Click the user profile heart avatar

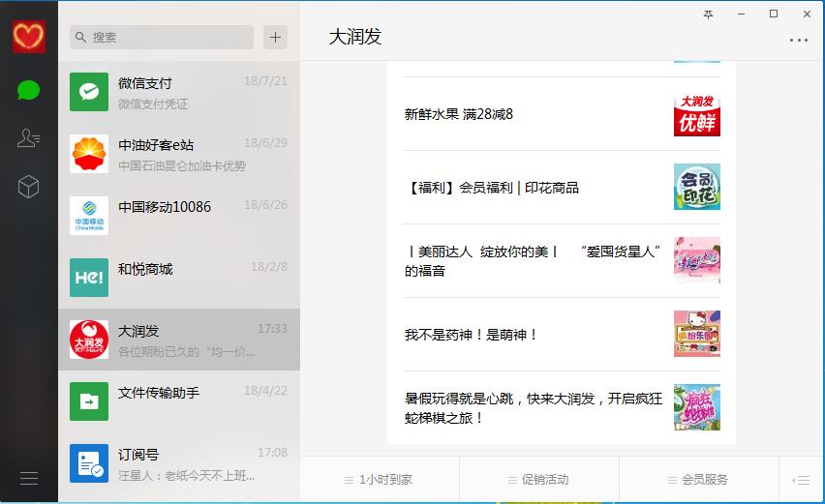tap(29, 37)
